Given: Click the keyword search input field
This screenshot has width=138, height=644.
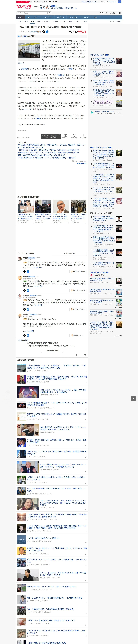Looking at the screenshot, I should point(32,13).
